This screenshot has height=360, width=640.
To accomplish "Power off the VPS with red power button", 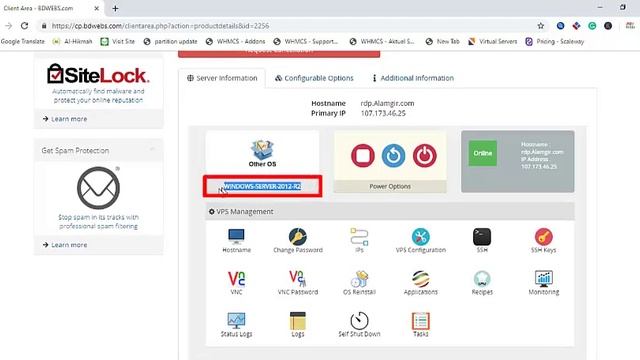I will pyautogui.click(x=424, y=156).
